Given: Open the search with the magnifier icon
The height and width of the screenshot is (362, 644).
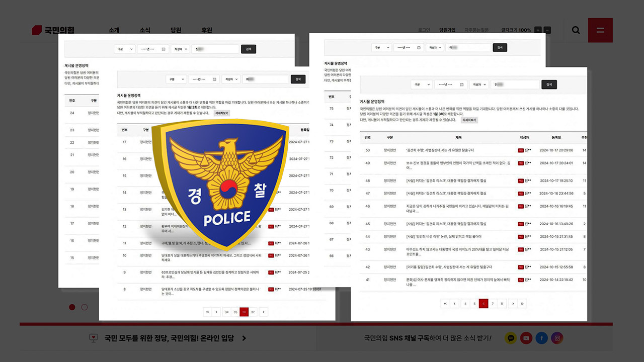Looking at the screenshot, I should coord(575,30).
